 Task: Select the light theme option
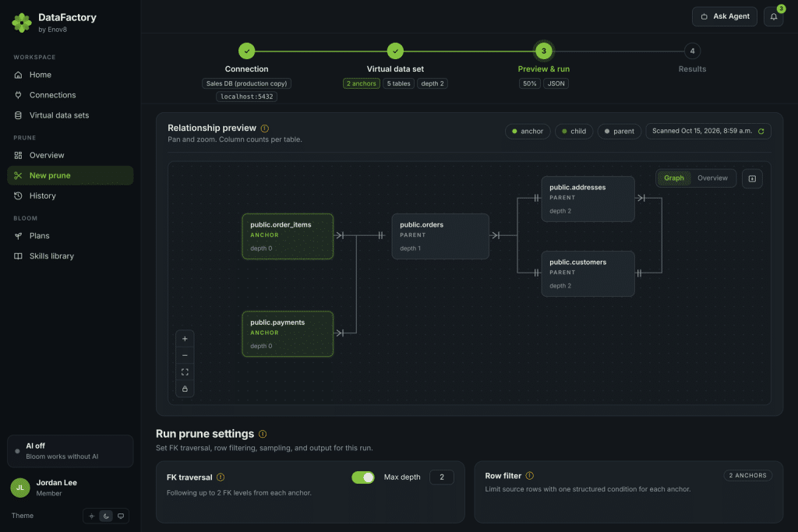(92, 516)
